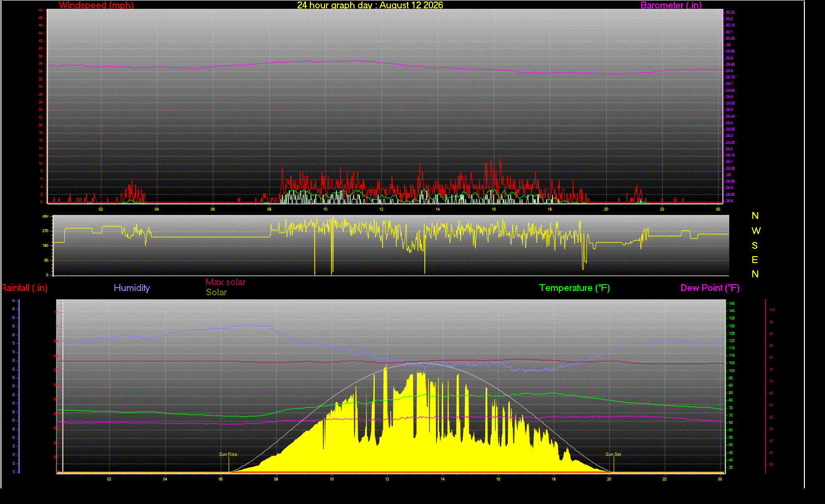Click the 24 hour graph day title

click(370, 5)
